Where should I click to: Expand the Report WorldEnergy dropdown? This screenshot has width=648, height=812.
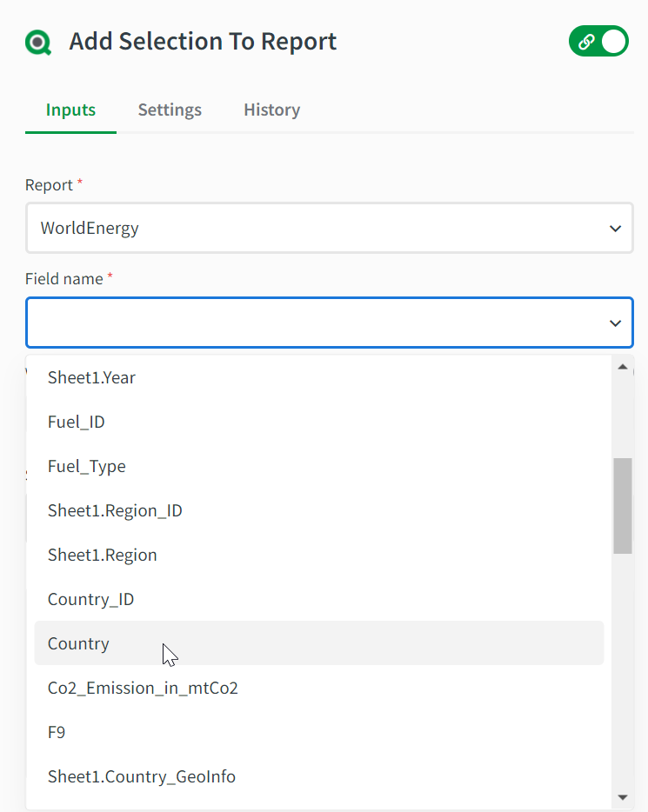pyautogui.click(x=329, y=229)
